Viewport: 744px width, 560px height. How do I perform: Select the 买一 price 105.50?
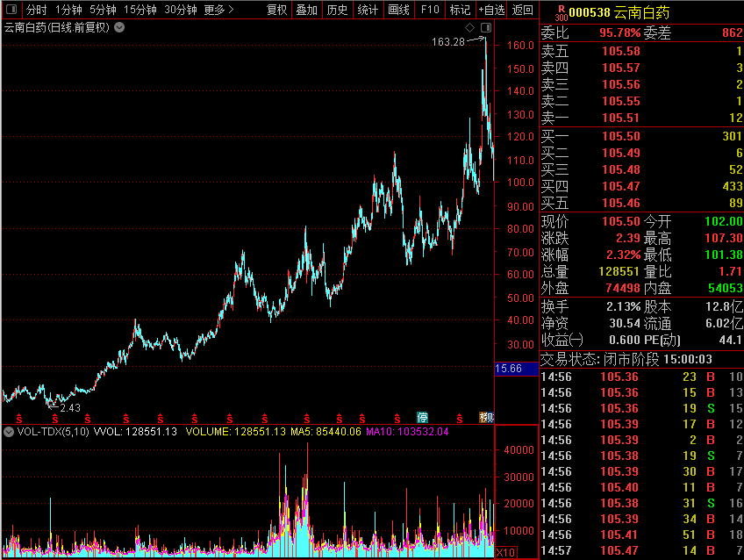620,136
